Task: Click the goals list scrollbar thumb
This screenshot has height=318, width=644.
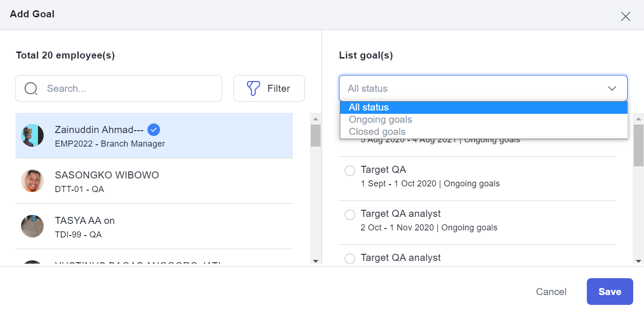Action: click(x=638, y=145)
